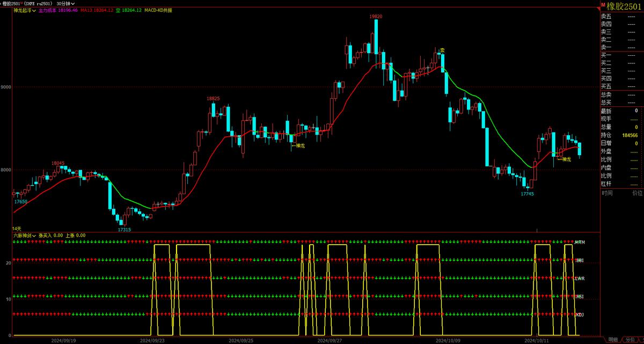Click the 19820 peak price label
Viewport: 644px width, 344px height.
(x=376, y=17)
